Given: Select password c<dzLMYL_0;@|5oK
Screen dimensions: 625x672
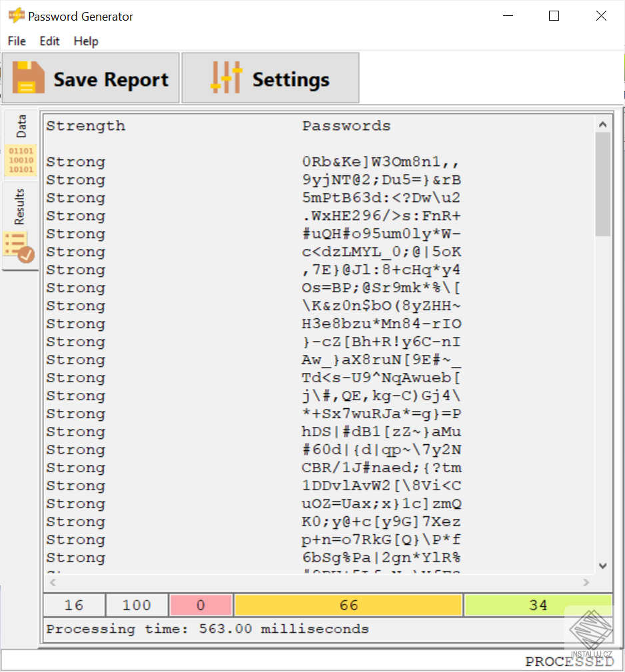Looking at the screenshot, I should [x=381, y=252].
